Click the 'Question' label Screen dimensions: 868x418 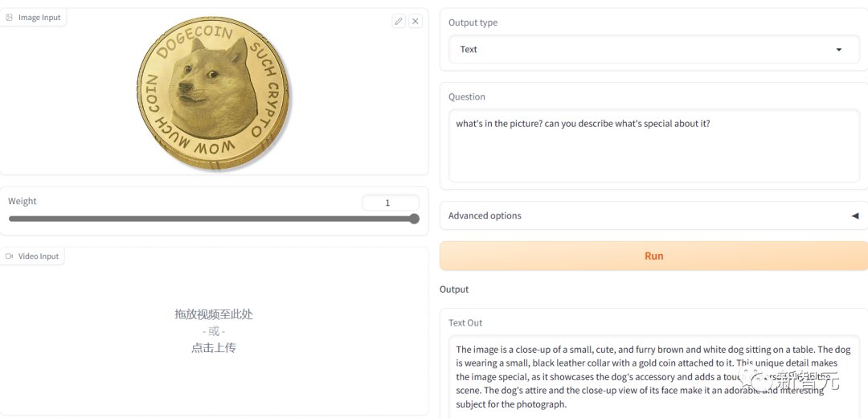(x=467, y=96)
